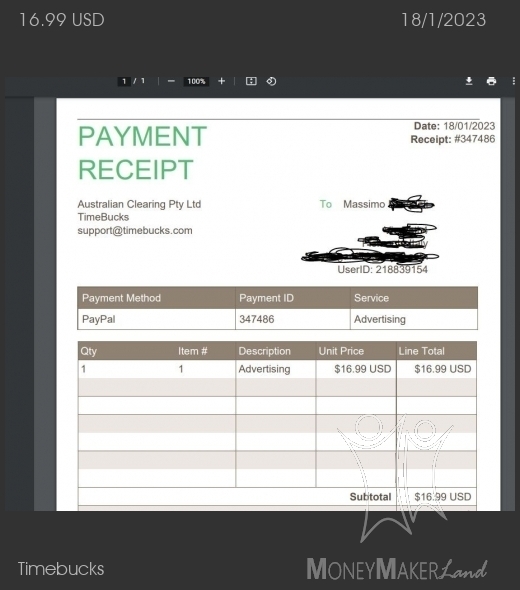This screenshot has height=590, width=520.
Task: Click the Receipt: #347486 text
Action: [453, 139]
